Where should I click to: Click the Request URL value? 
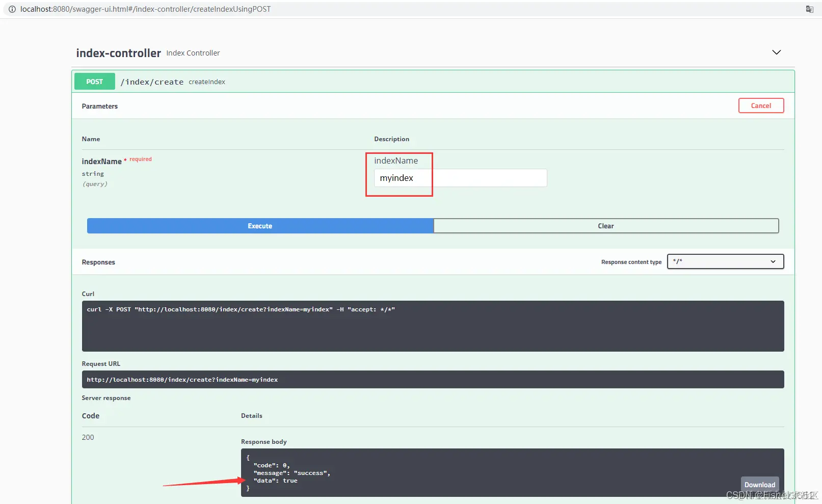(x=182, y=380)
